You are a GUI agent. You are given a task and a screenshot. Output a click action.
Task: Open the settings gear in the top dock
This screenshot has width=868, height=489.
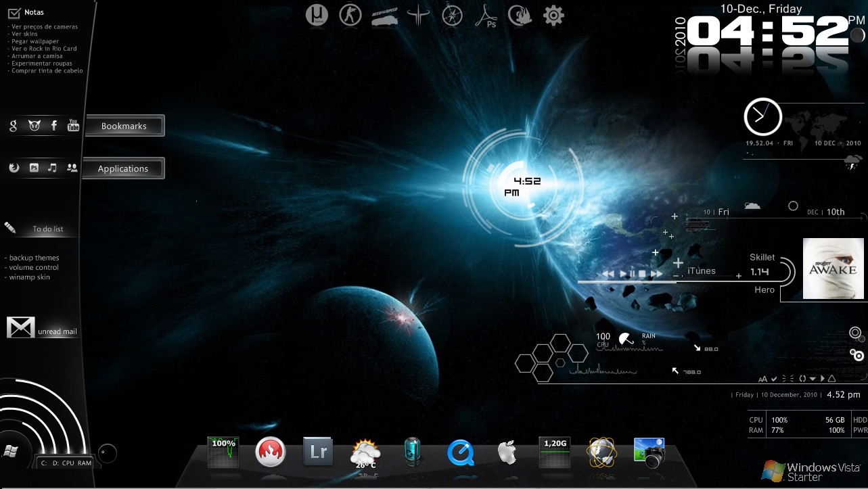(x=553, y=15)
